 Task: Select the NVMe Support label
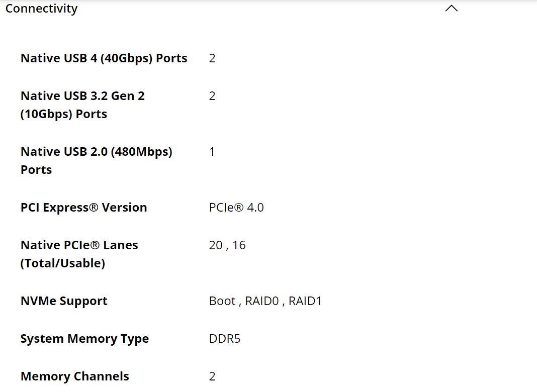(x=64, y=301)
